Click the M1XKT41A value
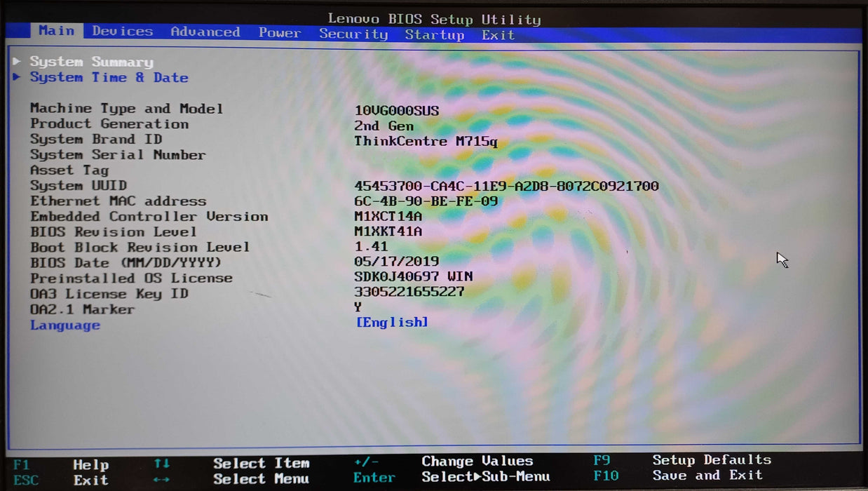Image resolution: width=868 pixels, height=491 pixels. pyautogui.click(x=388, y=231)
